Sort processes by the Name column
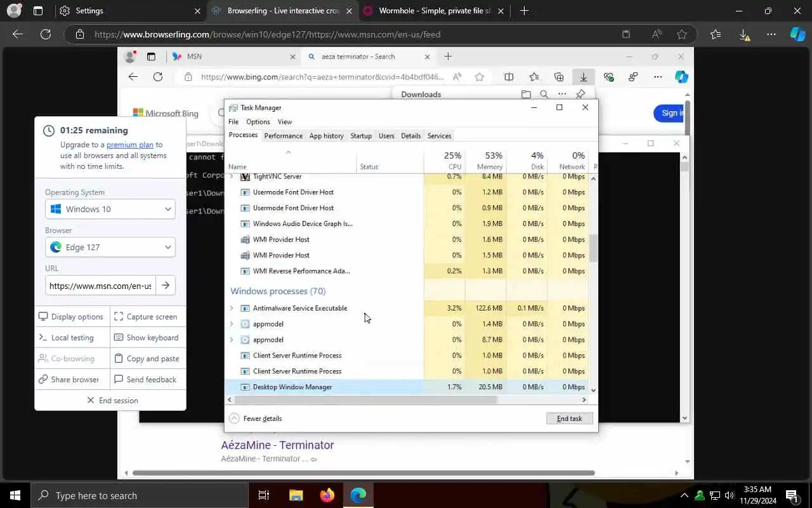Screen dimensions: 812x508 point(292,161)
